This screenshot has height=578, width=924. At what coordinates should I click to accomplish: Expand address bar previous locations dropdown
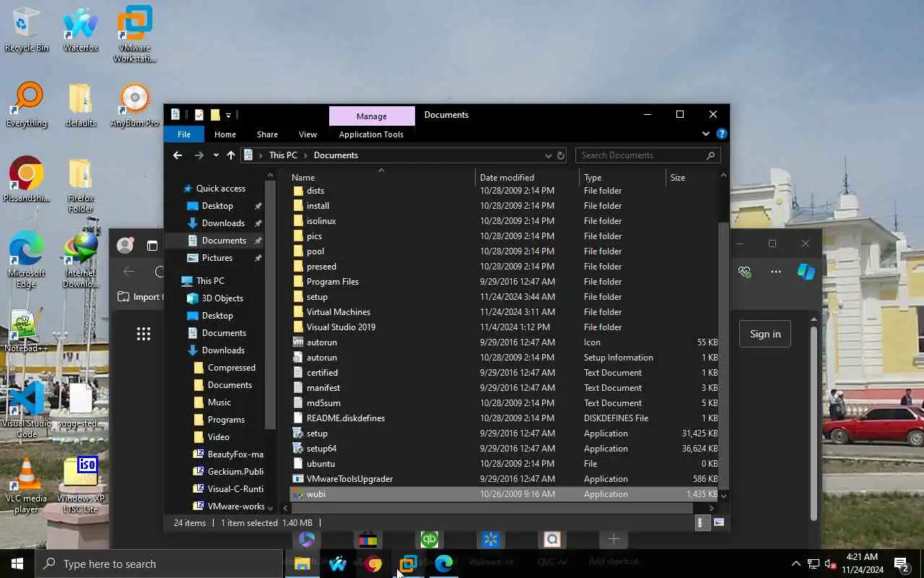(x=548, y=155)
